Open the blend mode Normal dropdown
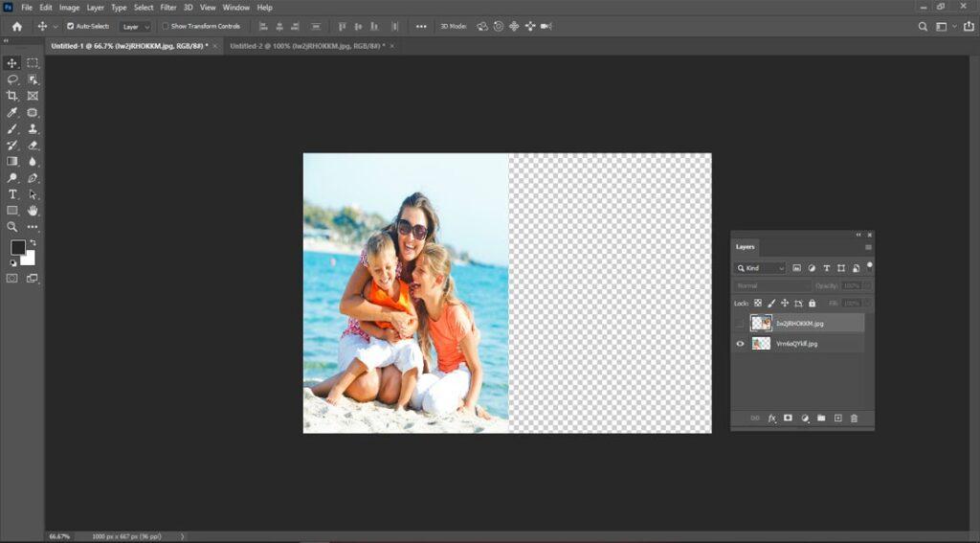Screen dimensions: 980x543 [x=772, y=286]
